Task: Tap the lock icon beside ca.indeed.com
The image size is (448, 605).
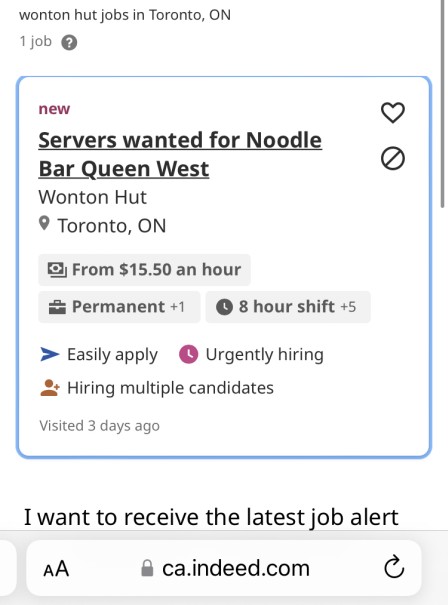Action: pos(147,568)
